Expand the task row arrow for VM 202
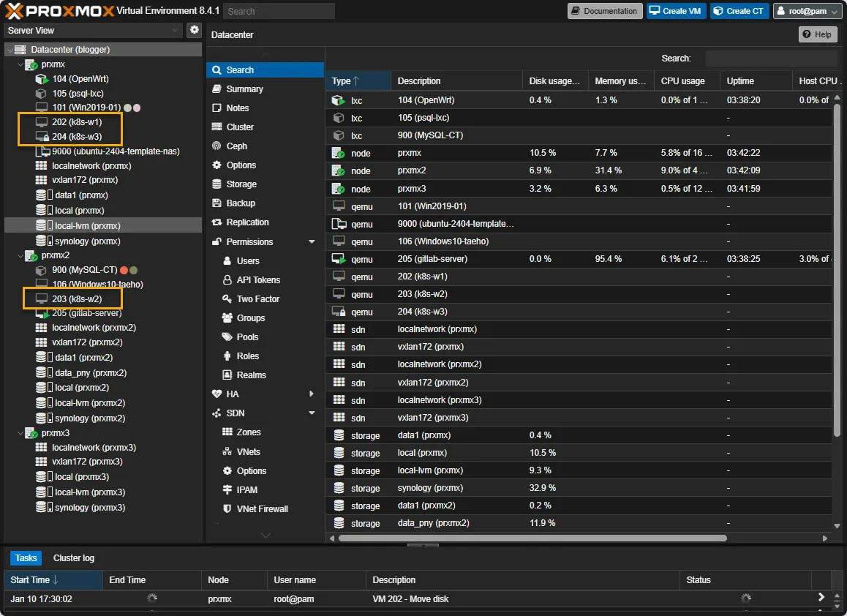 point(821,597)
